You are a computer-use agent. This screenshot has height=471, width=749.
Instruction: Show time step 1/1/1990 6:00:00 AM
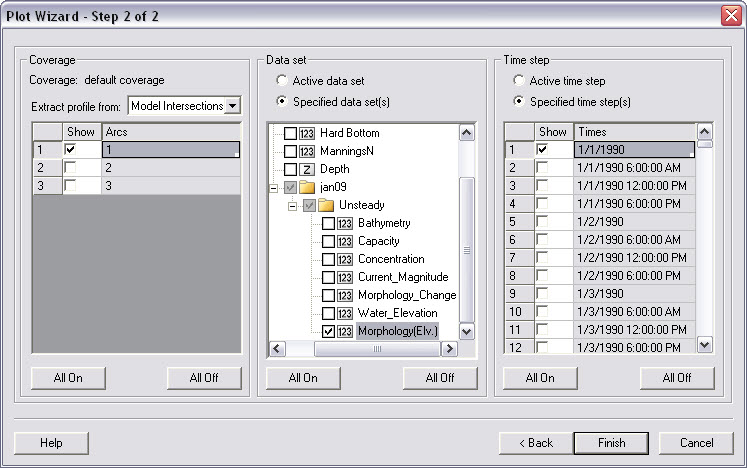coord(542,168)
